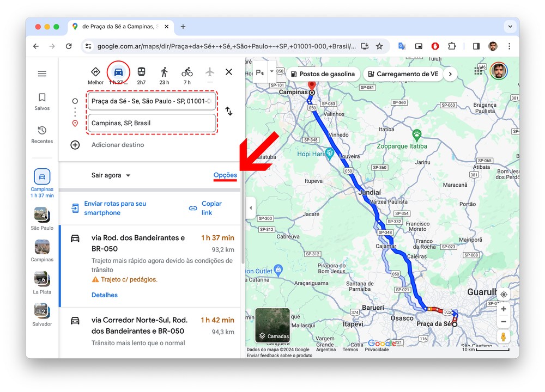Zoom in on the map

point(503,309)
